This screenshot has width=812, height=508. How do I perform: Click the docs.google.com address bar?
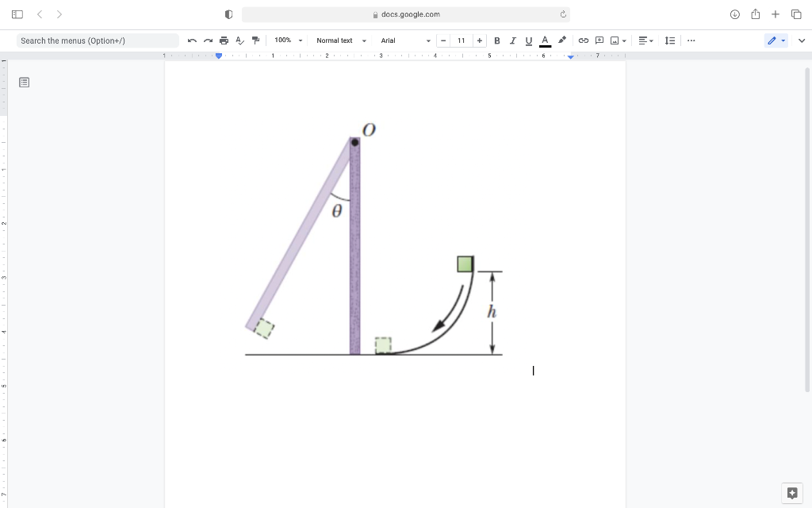click(405, 14)
